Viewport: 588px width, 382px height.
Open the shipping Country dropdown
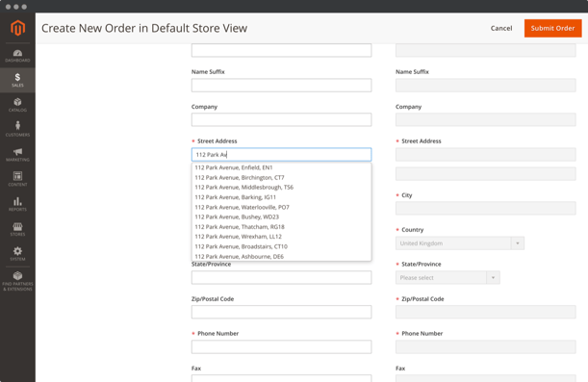(x=460, y=243)
